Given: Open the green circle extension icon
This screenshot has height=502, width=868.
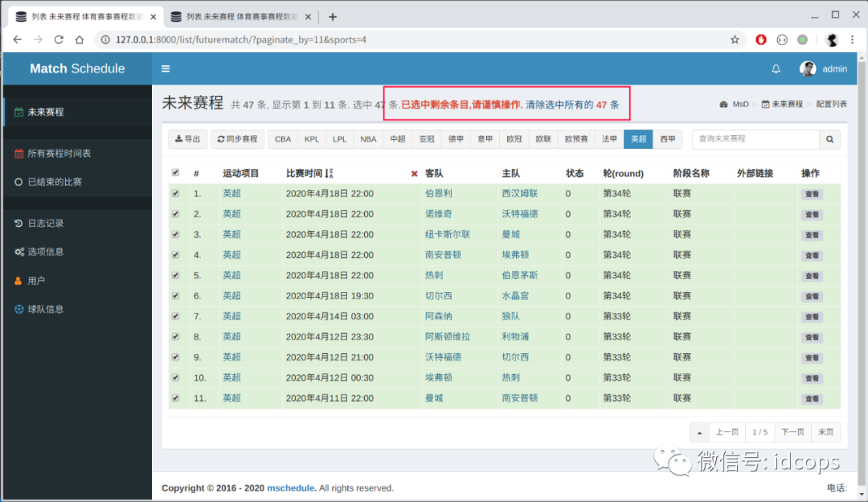Looking at the screenshot, I should click(802, 39).
